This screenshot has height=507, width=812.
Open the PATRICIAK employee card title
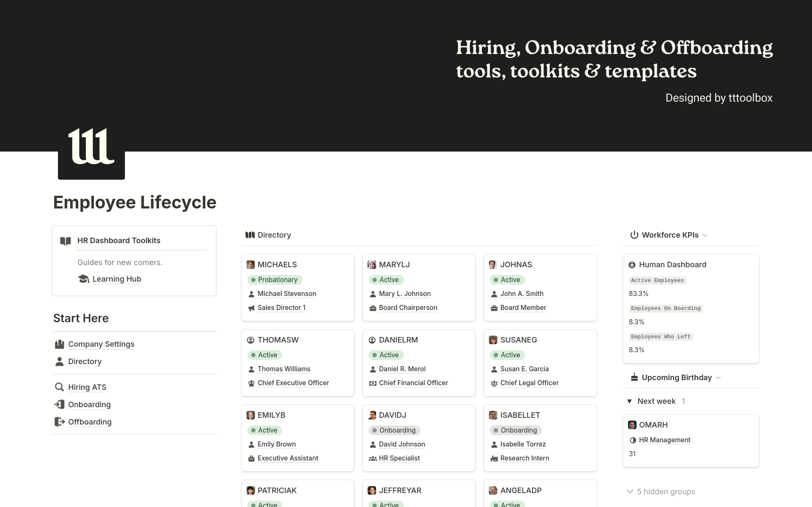(277, 491)
